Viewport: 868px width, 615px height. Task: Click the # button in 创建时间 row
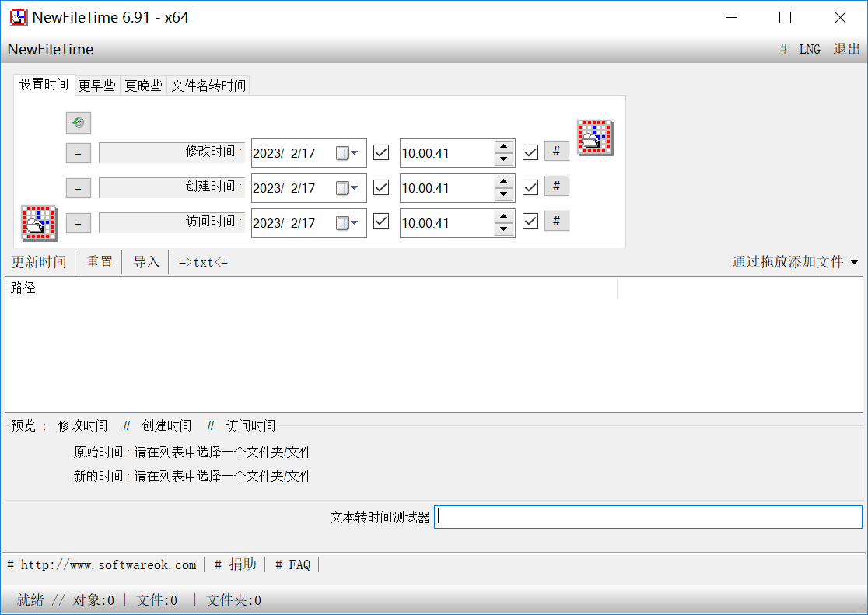[x=556, y=186]
